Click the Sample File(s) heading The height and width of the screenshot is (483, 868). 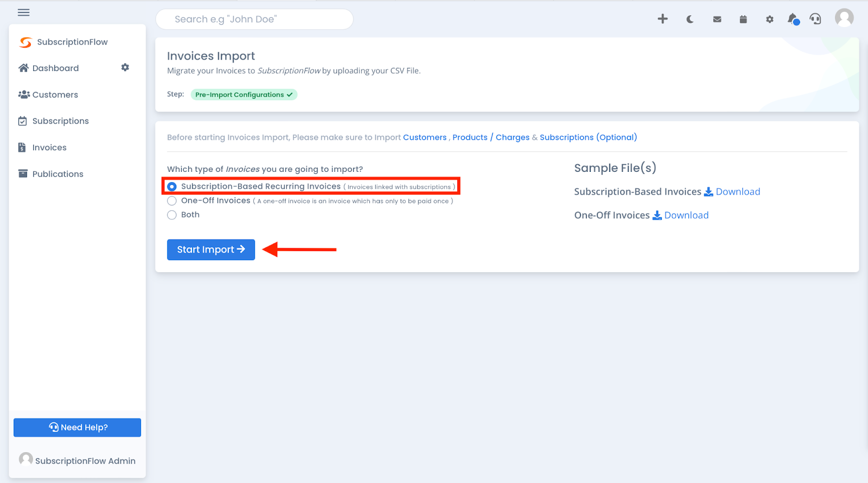click(615, 168)
